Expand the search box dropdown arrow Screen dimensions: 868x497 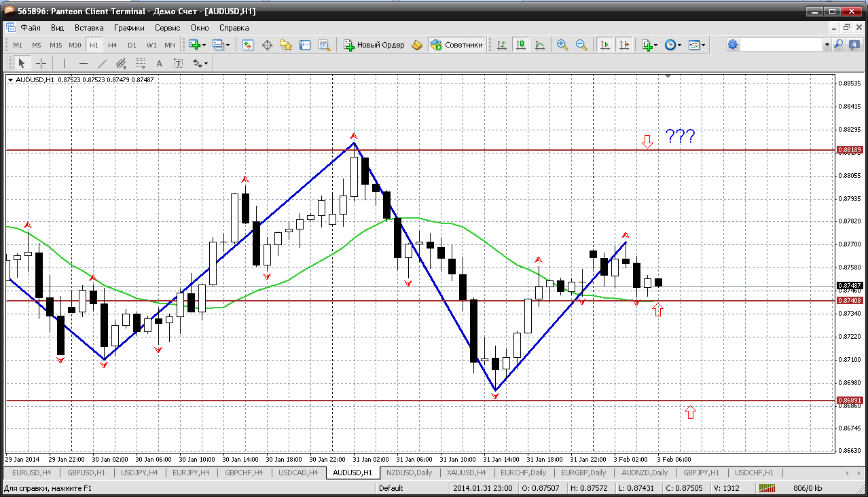pyautogui.click(x=827, y=45)
